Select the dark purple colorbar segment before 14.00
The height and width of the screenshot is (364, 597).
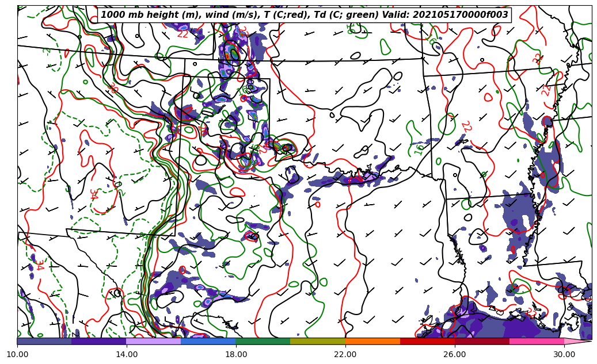[99, 341]
